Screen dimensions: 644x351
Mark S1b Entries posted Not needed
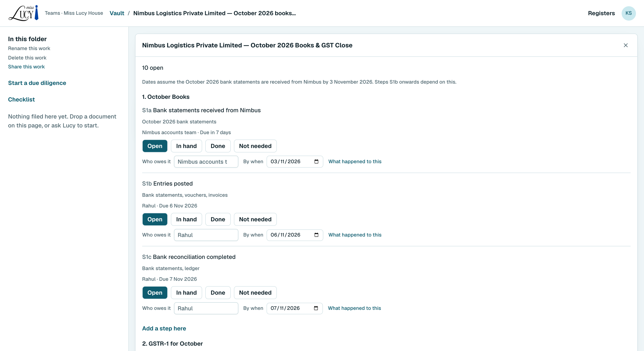255,219
